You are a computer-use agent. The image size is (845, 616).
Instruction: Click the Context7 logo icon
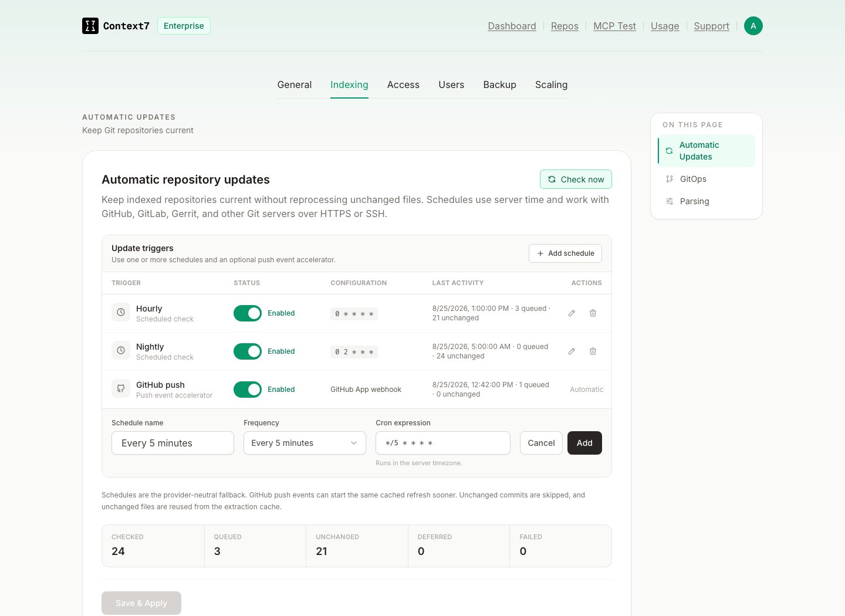coord(90,26)
